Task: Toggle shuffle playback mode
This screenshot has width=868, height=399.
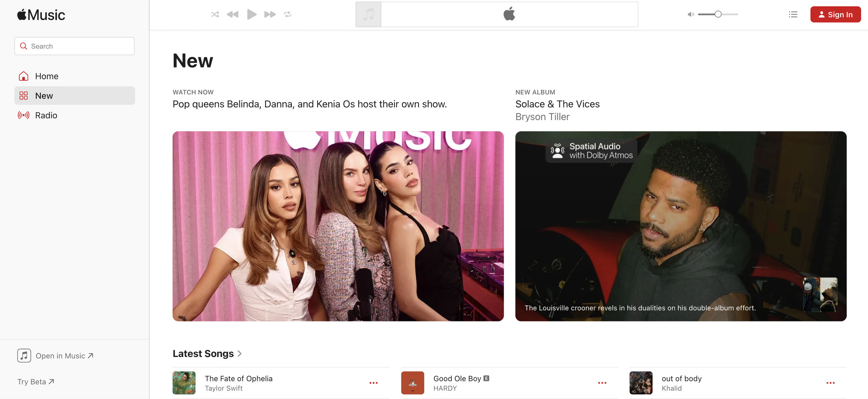Action: (x=215, y=15)
